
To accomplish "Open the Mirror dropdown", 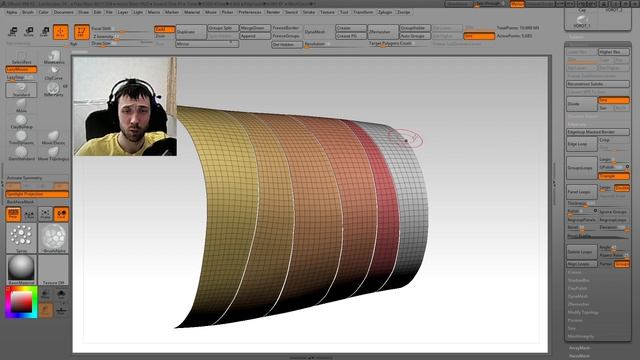I will click(207, 44).
